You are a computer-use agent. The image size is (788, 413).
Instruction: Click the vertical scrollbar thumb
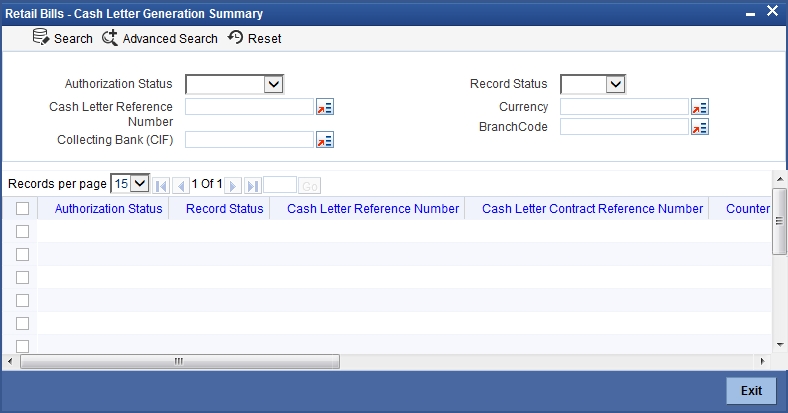779,222
